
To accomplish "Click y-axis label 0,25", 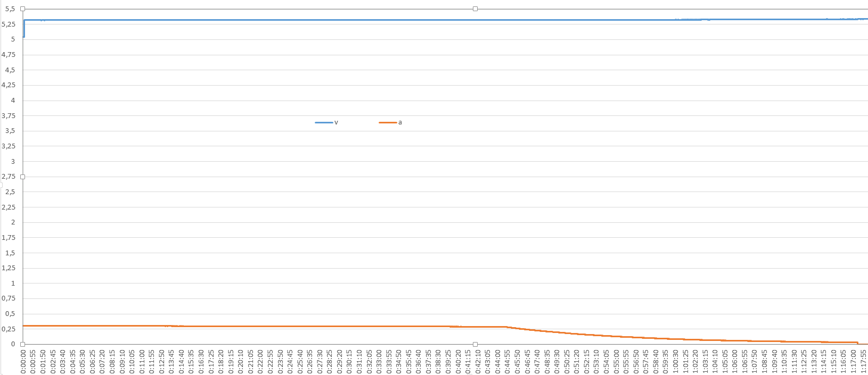I will point(9,329).
